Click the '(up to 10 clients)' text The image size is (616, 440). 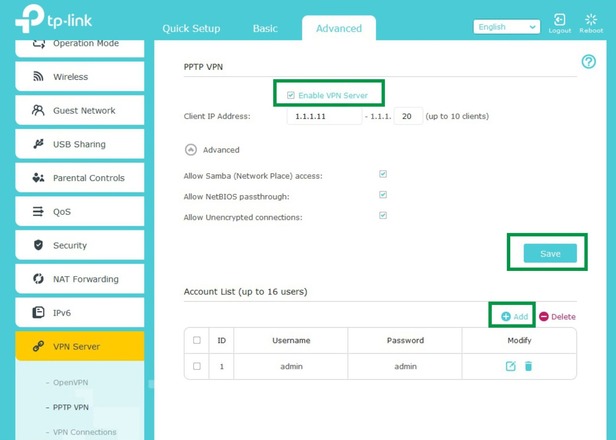[457, 116]
